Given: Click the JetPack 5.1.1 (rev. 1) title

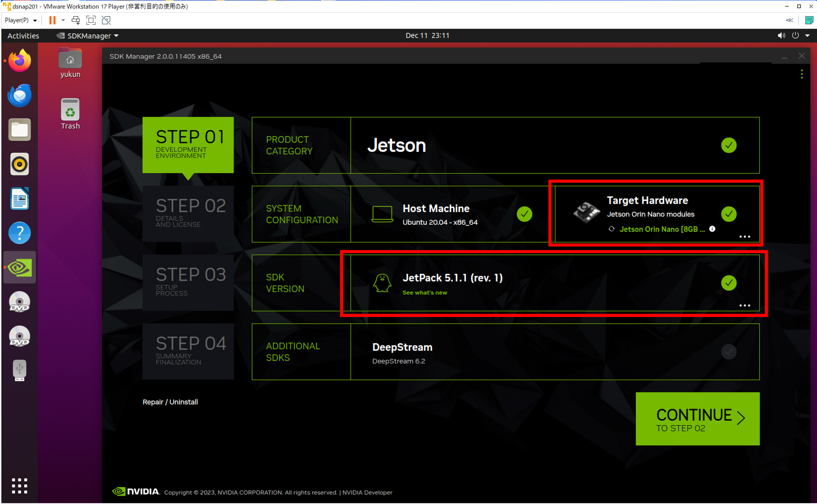Looking at the screenshot, I should point(452,278).
